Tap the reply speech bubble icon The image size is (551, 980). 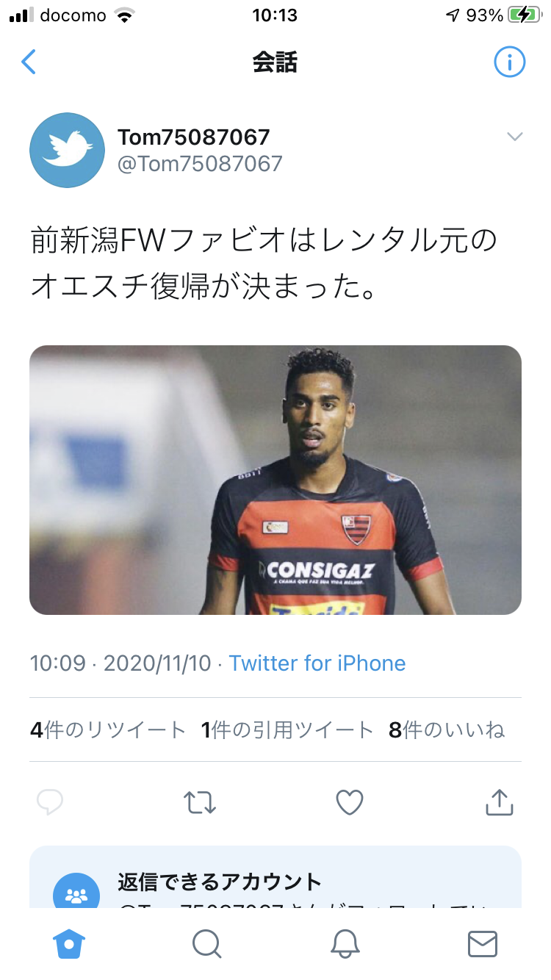click(50, 802)
